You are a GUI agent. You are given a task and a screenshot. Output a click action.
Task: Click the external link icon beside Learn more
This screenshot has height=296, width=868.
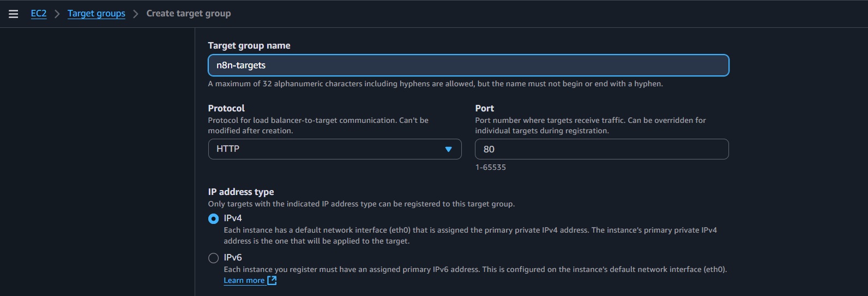point(272,280)
